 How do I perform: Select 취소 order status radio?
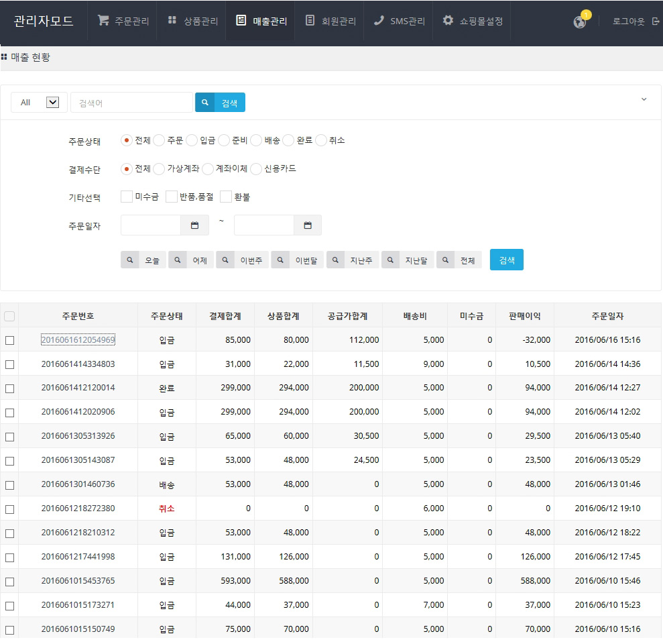[x=321, y=140]
